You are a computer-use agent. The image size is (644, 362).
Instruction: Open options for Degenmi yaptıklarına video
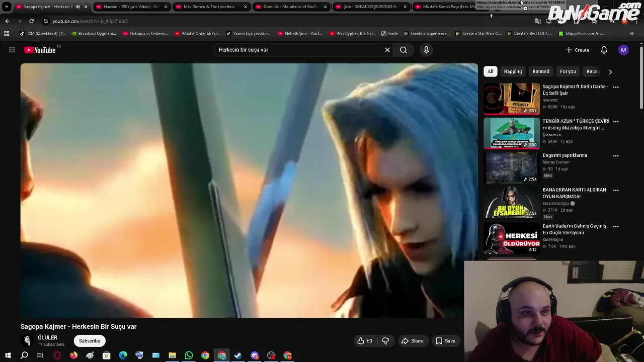point(615,156)
